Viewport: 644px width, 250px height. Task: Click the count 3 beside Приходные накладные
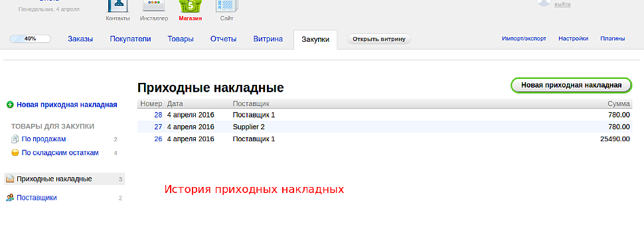120,180
